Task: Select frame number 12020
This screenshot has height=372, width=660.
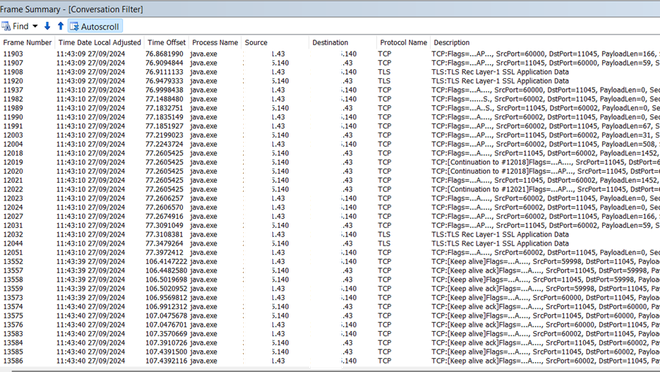Action: (13, 171)
